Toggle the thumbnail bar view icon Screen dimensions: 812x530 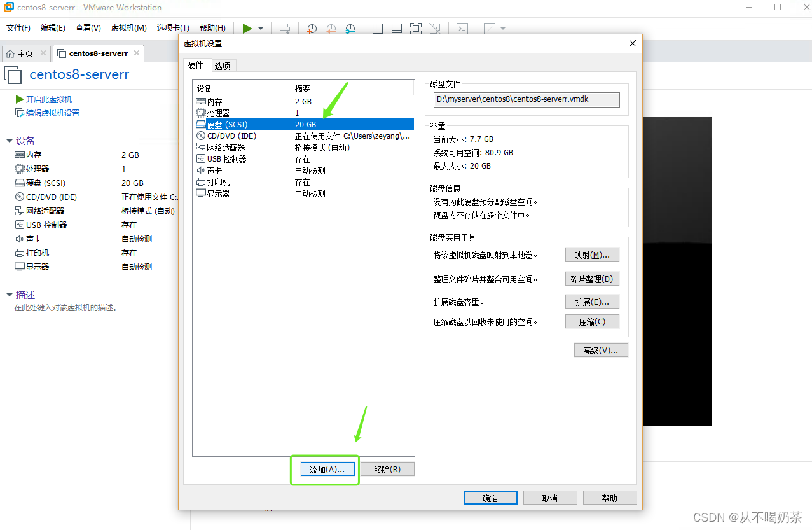(397, 29)
